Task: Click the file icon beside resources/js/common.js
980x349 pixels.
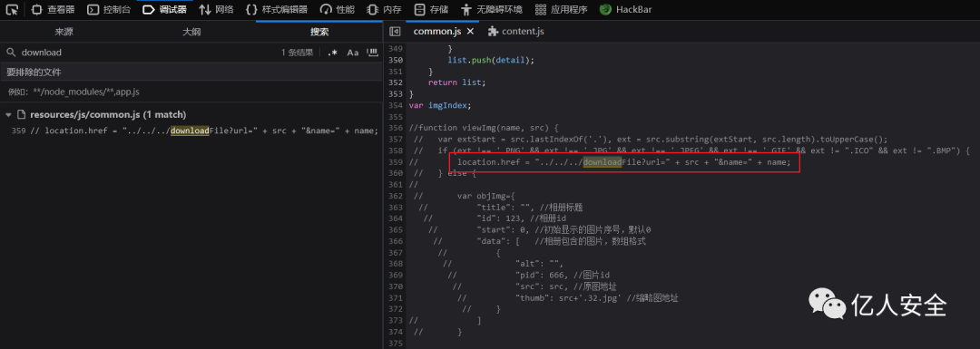Action: coord(21,115)
